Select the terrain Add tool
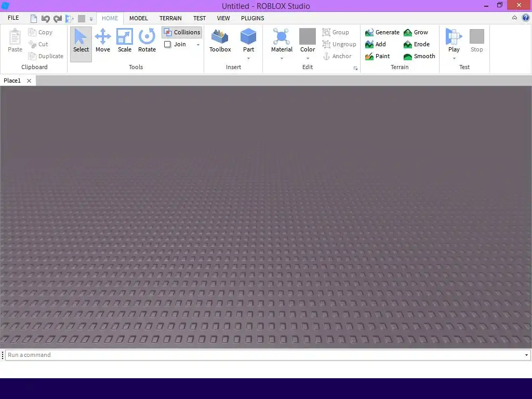The image size is (532, 399). point(376,44)
